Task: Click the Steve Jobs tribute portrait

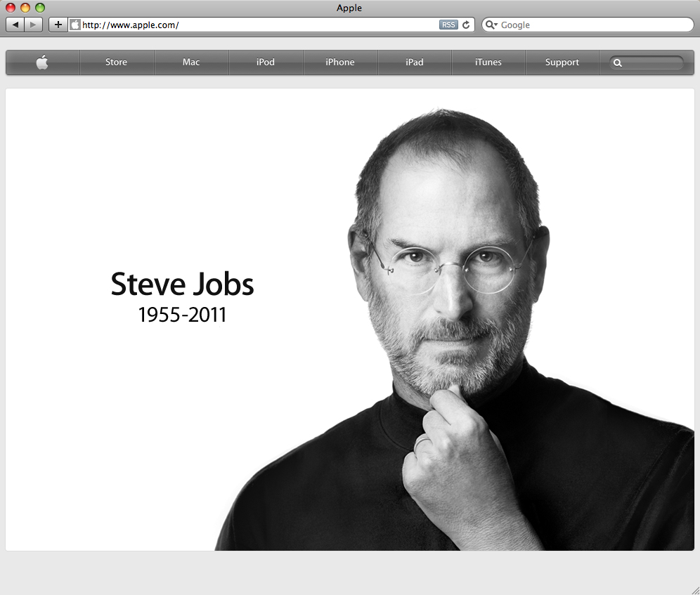Action: point(455,329)
